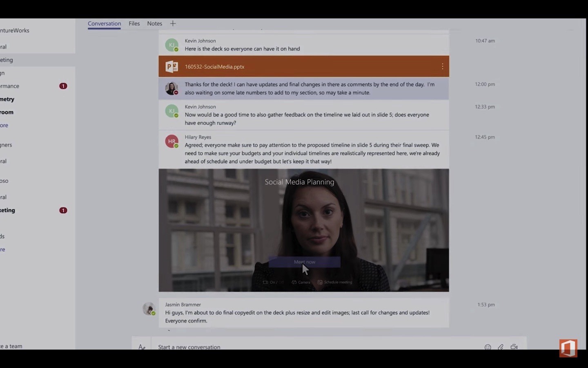Open the 160532-SocialMedia.pptx file name
Viewport: 588px width, 368px height.
[214, 67]
